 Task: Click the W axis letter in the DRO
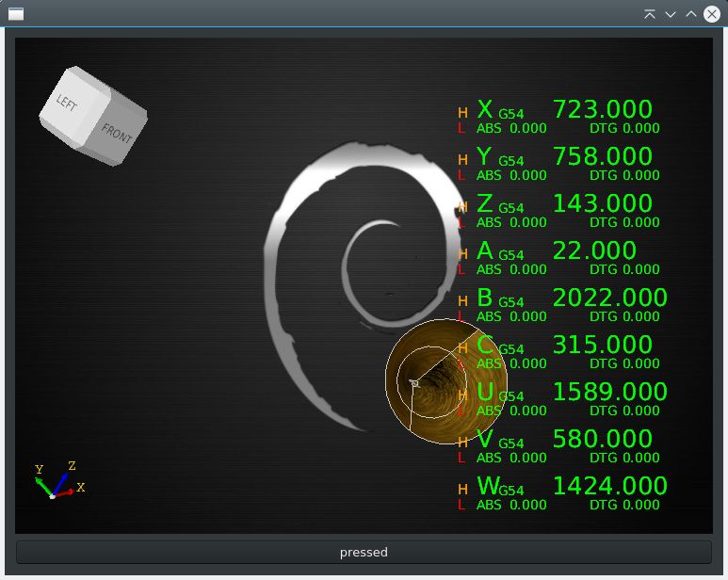pyautogui.click(x=489, y=486)
